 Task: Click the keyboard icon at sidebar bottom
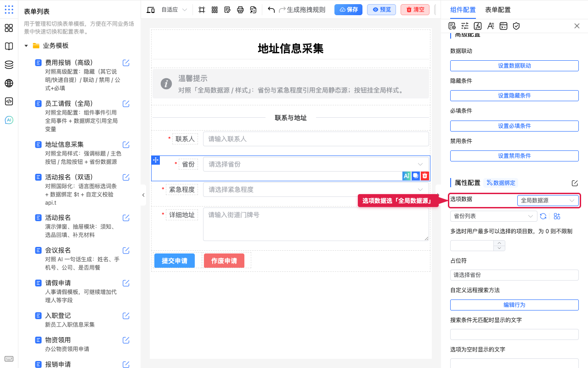point(9,359)
